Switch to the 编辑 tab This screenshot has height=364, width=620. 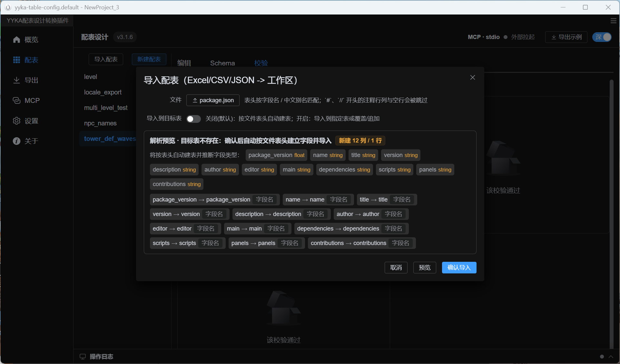tap(184, 63)
